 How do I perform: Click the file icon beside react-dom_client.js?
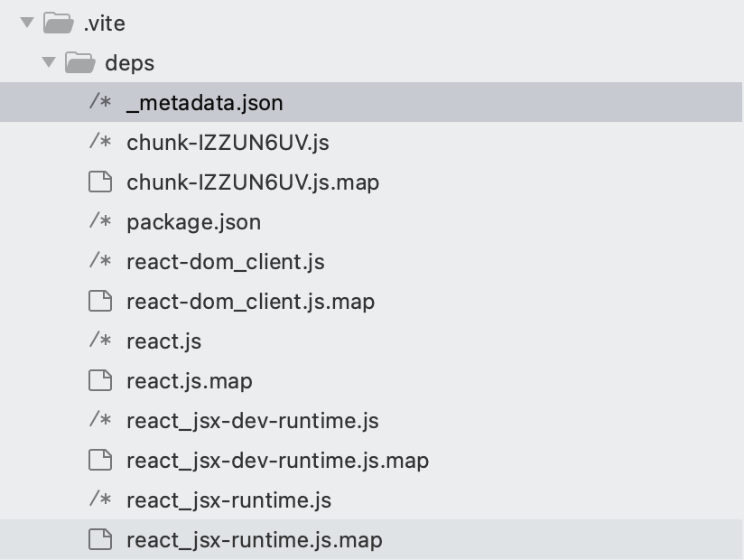coord(100,261)
